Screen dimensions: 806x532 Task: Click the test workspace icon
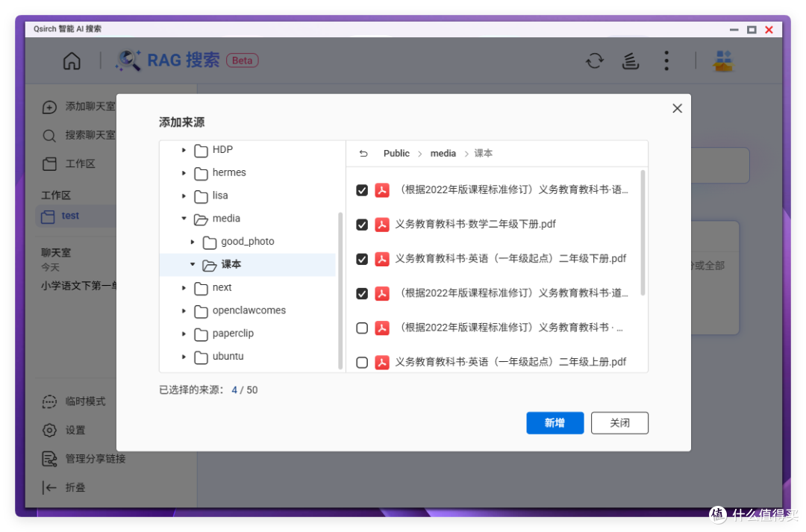click(48, 216)
